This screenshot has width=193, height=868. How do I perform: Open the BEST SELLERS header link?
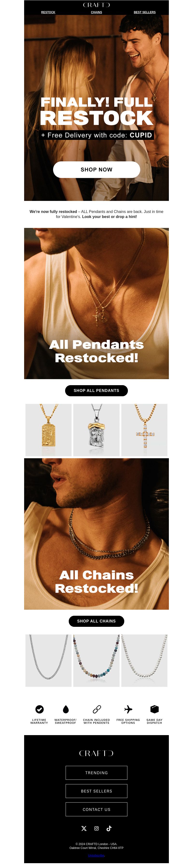(x=145, y=12)
